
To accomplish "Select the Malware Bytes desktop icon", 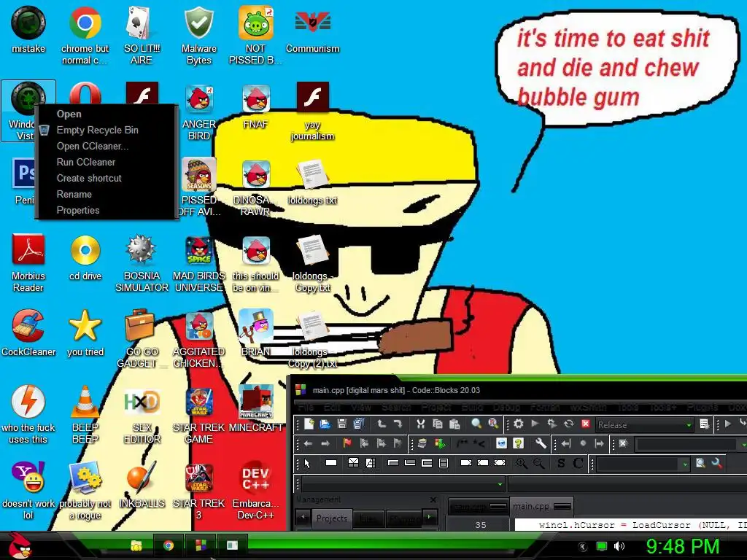I will coord(198,35).
